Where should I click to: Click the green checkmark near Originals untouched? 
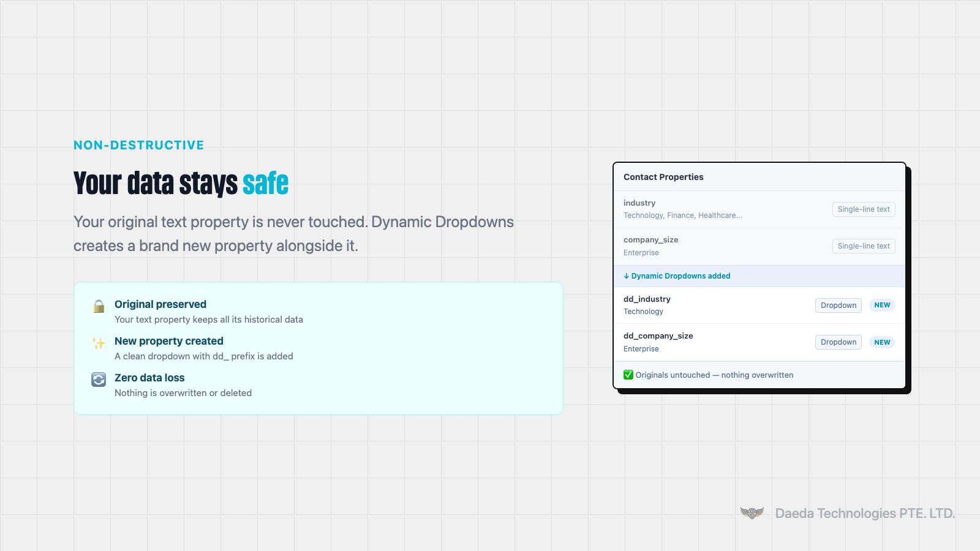tap(628, 375)
